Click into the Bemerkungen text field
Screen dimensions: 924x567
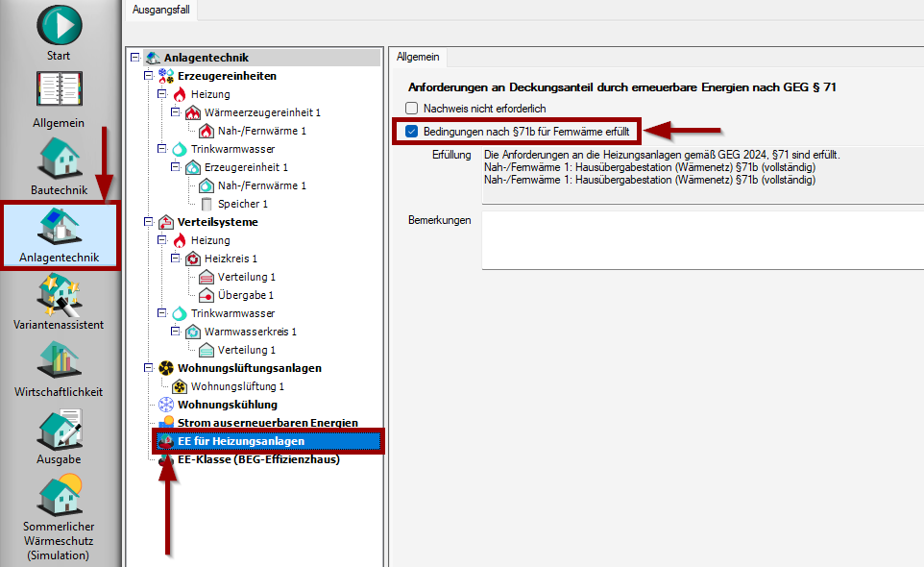[701, 240]
